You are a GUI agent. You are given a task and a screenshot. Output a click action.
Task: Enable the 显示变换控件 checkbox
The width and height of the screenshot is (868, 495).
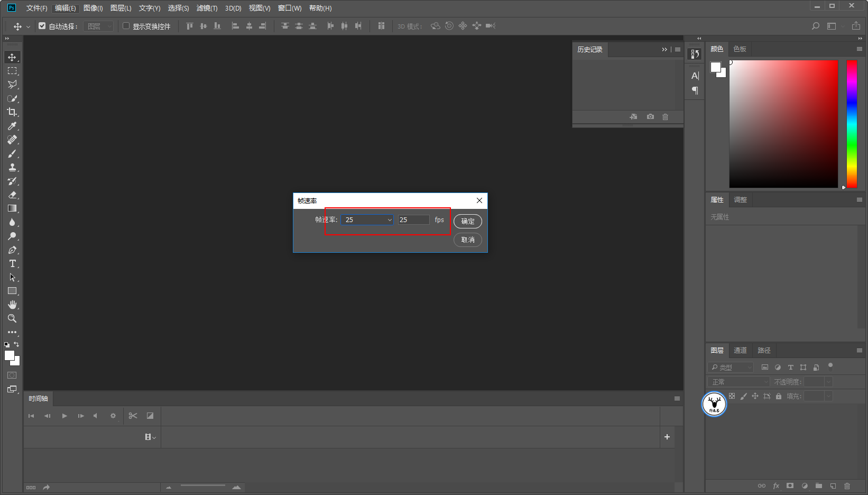click(x=126, y=26)
